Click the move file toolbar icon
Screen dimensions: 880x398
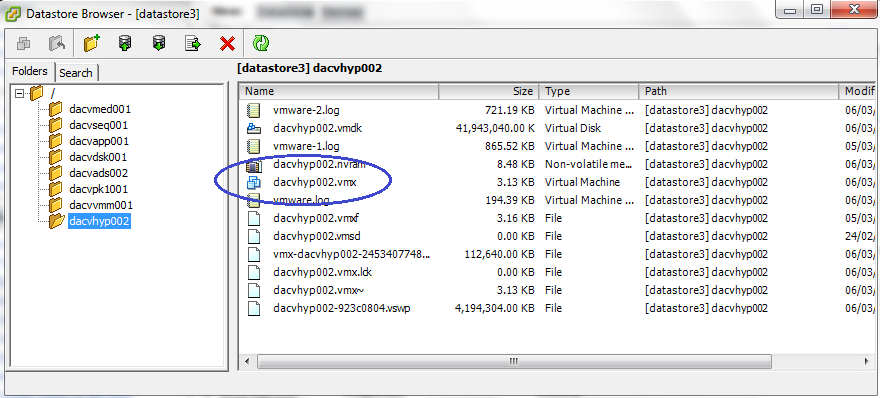[x=192, y=43]
